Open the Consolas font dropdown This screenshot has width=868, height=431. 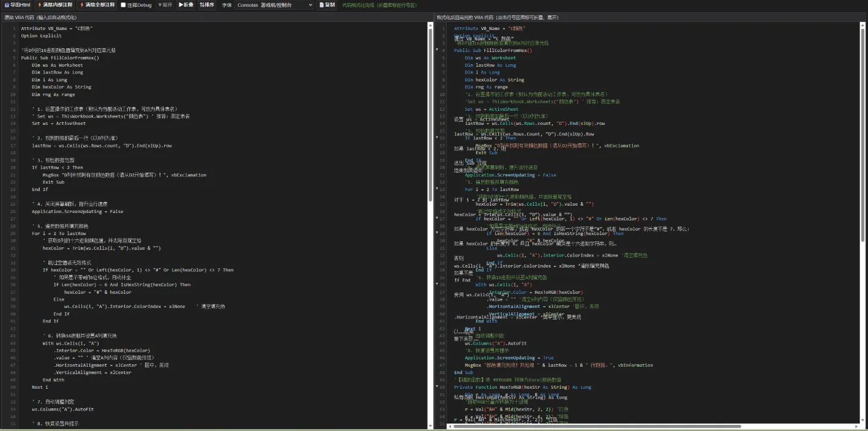[x=274, y=5]
